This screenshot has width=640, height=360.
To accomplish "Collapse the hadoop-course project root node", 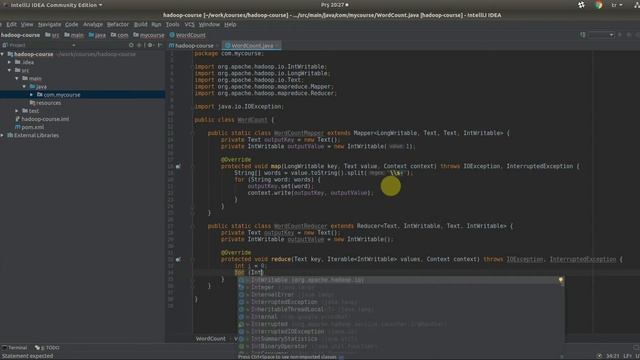I will [x=2, y=54].
